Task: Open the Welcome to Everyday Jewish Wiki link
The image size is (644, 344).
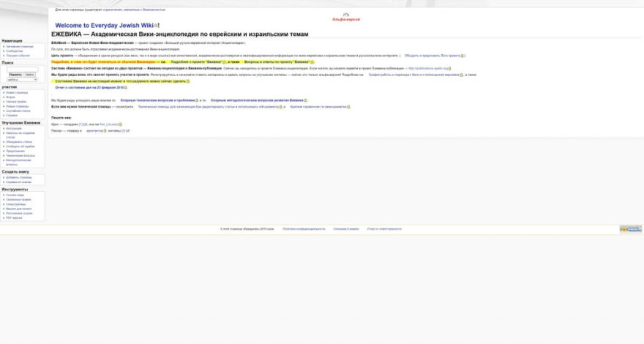Action: 102,26
